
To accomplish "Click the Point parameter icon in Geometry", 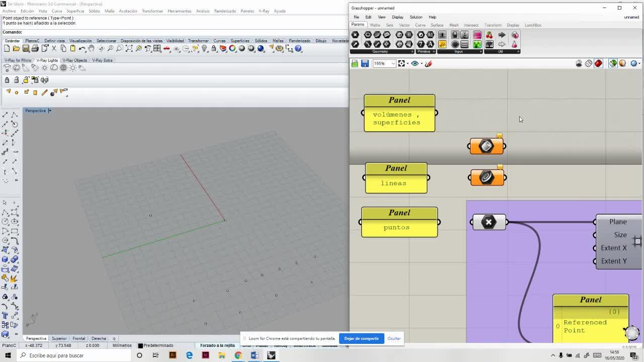I will click(355, 35).
